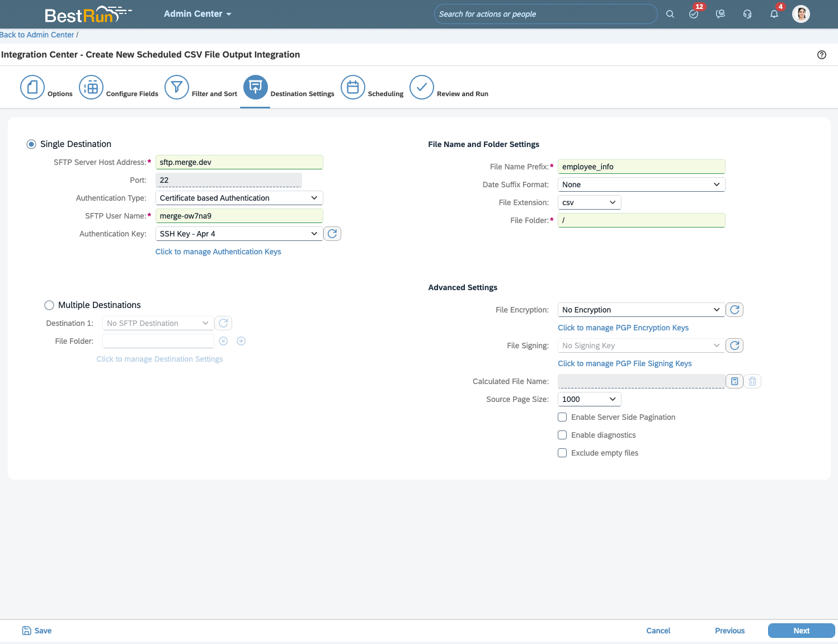The height and width of the screenshot is (644, 838).
Task: Click the File Name Prefix input field
Action: 641,167
